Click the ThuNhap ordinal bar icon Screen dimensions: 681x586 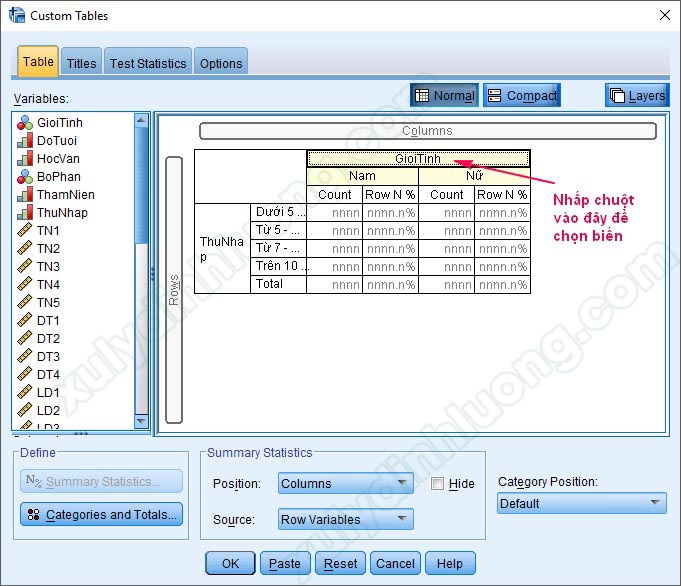25,212
